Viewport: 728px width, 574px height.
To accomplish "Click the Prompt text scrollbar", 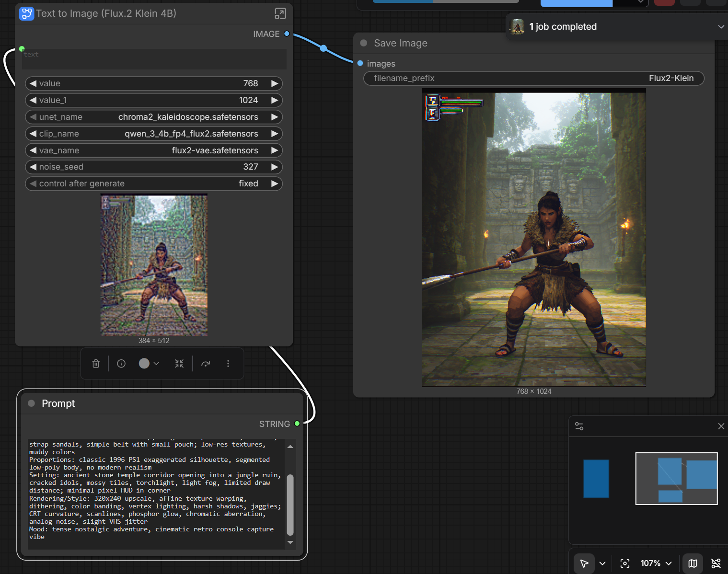I will click(290, 505).
